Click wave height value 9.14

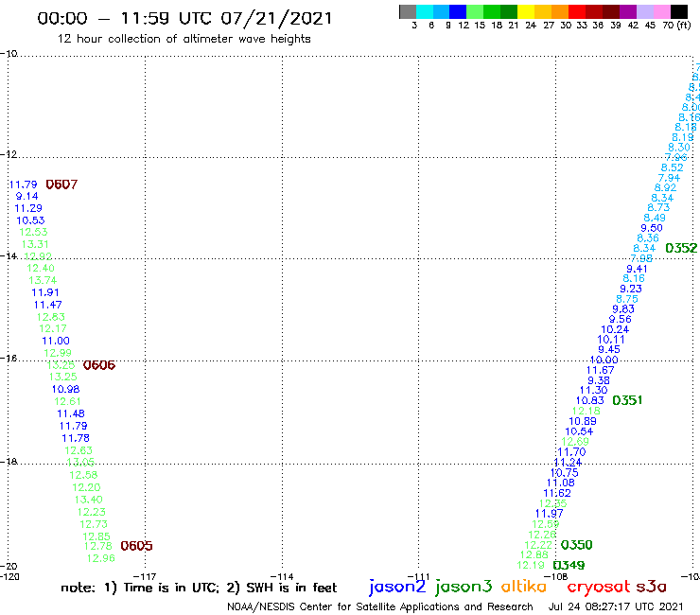tap(26, 196)
